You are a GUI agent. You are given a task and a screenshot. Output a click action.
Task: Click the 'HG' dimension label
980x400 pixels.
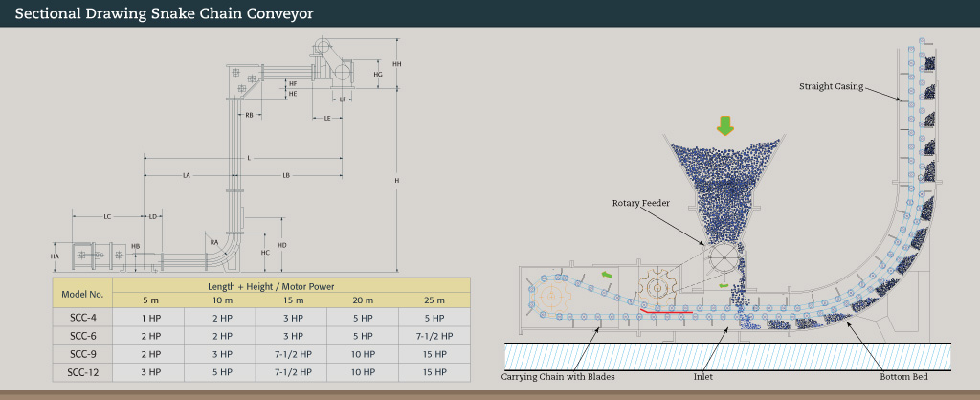pos(377,75)
